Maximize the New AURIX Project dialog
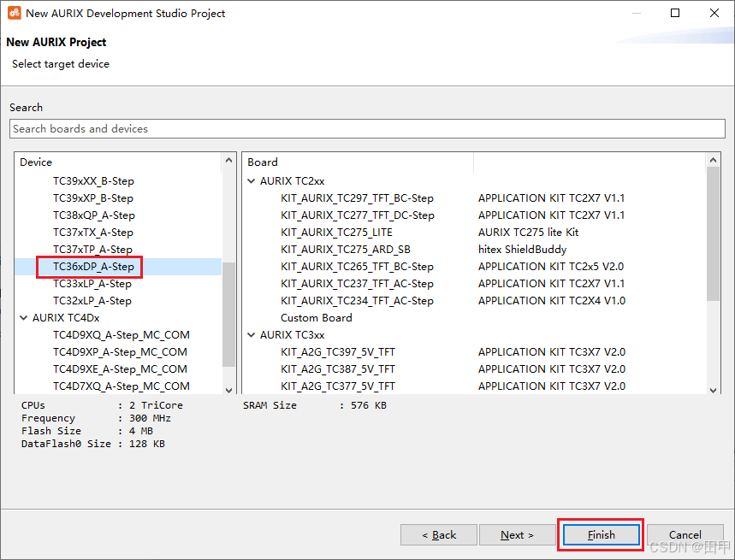Image resolution: width=735 pixels, height=560 pixels. click(675, 13)
